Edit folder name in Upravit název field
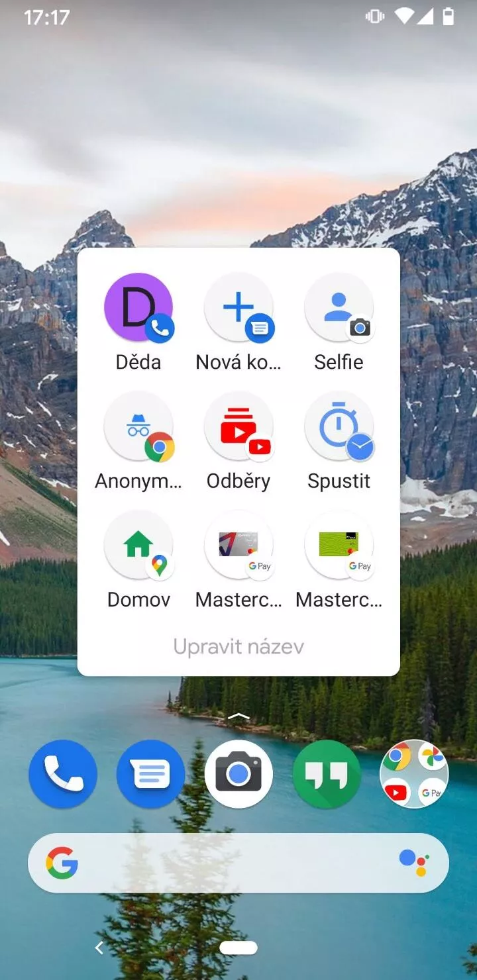This screenshot has width=477, height=980. click(238, 646)
